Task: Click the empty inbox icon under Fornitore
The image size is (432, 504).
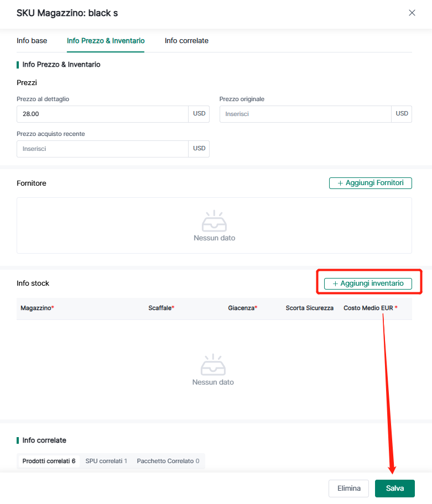Action: [214, 221]
